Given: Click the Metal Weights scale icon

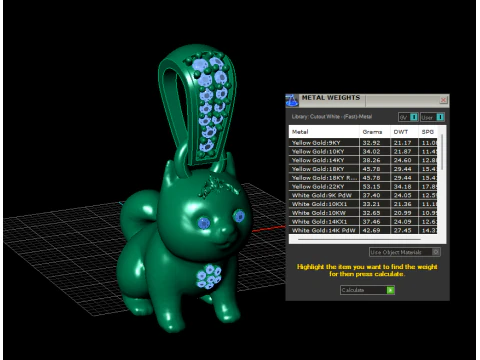Looking at the screenshot, I should pyautogui.click(x=292, y=100).
